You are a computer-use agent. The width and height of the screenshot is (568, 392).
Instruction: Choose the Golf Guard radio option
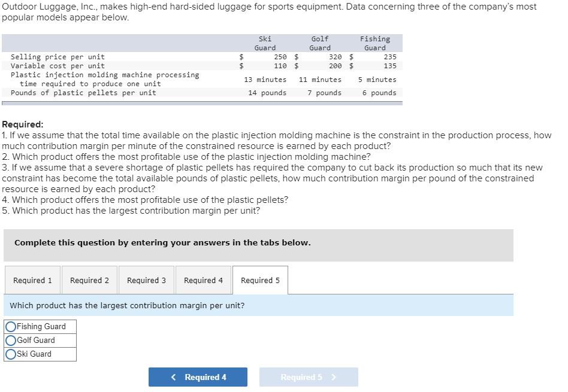tap(11, 341)
